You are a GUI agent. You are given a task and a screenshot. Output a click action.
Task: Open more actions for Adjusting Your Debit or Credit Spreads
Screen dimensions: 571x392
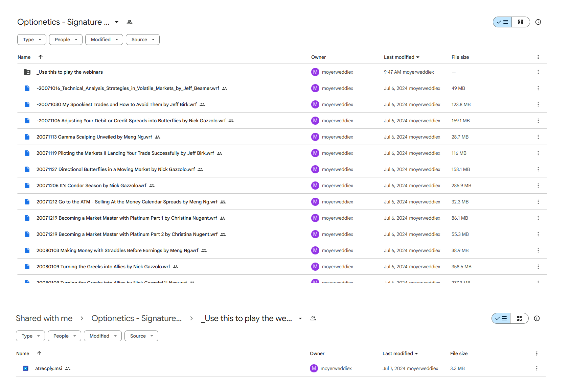538,121
